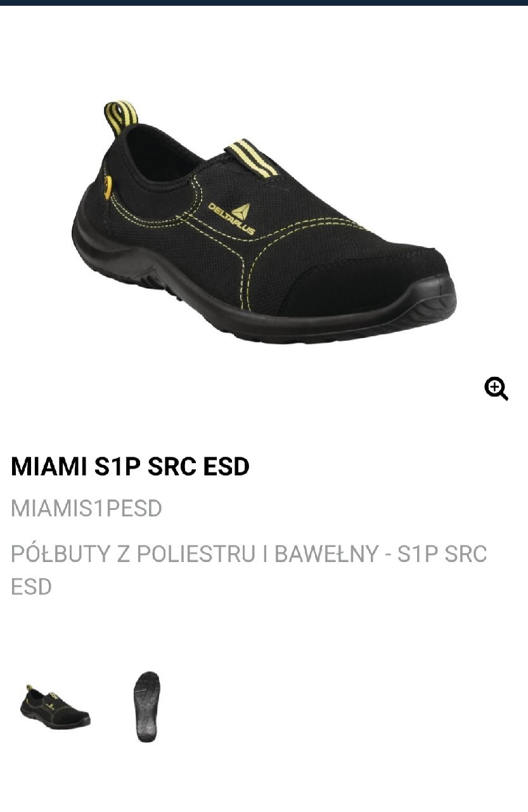The width and height of the screenshot is (528, 812).
Task: Click the dark navy header bar
Action: pos(264,3)
